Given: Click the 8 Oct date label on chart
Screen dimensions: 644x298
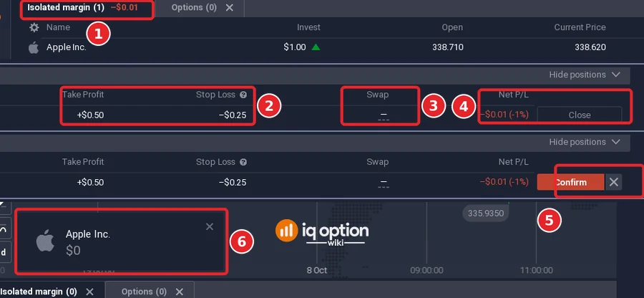Looking at the screenshot, I should click(317, 271).
